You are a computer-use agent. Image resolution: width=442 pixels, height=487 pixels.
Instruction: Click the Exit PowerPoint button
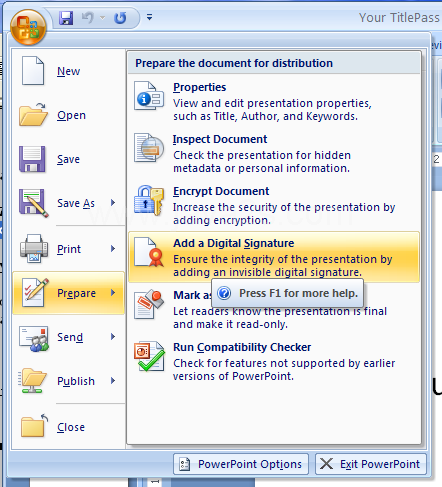tap(371, 464)
